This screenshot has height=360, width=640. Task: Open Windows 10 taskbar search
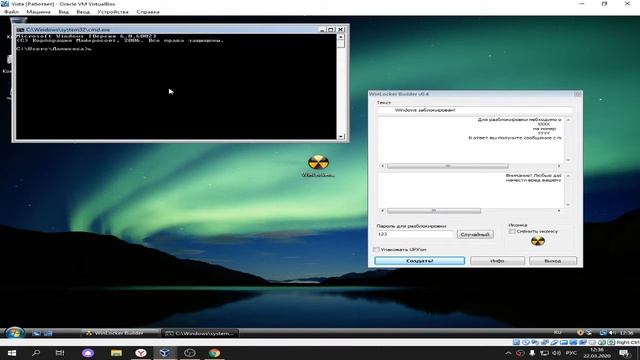pos(36,353)
